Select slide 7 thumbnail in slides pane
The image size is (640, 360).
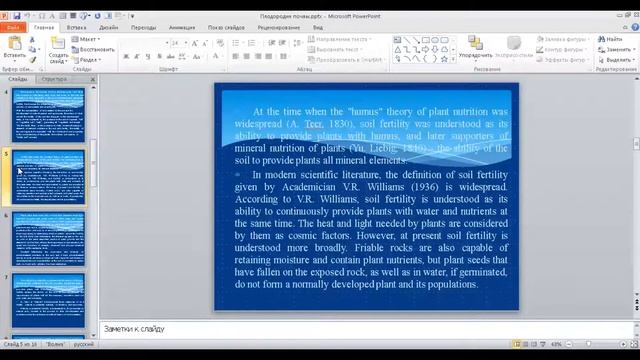pyautogui.click(x=49, y=301)
